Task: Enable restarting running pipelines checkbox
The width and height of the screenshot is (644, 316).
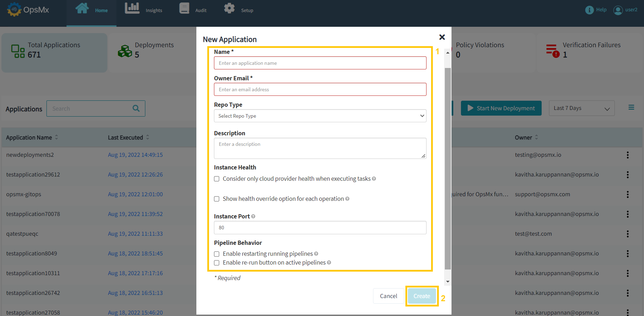Action: point(217,254)
